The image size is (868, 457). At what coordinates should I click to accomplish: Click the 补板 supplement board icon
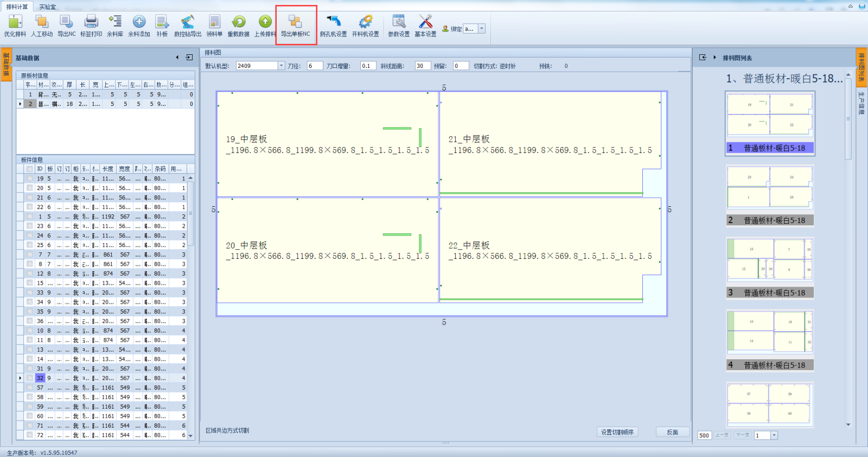[x=162, y=26]
